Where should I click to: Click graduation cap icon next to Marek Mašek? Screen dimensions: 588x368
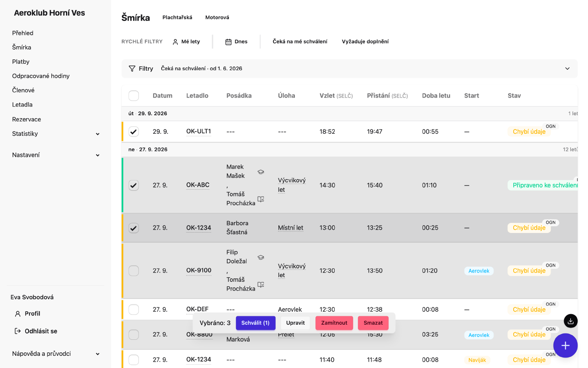click(261, 172)
